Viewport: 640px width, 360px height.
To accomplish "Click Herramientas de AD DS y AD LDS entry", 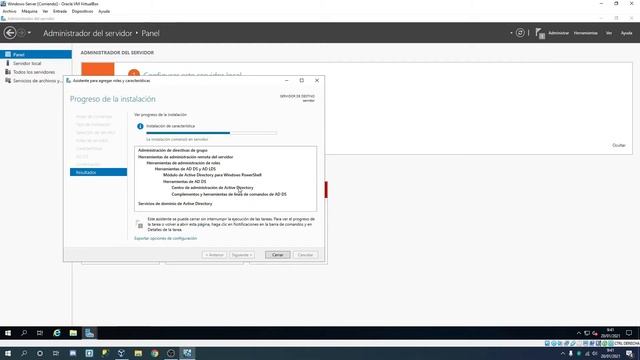I will coord(185,169).
